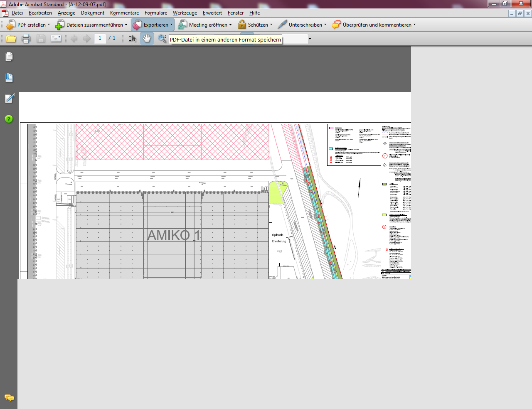This screenshot has width=532, height=409.
Task: Open the Exportieren dropdown arrow
Action: [x=171, y=25]
